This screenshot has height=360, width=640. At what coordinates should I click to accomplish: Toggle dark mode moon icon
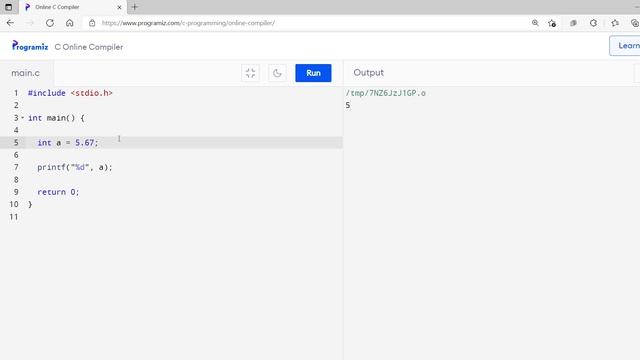(x=277, y=73)
